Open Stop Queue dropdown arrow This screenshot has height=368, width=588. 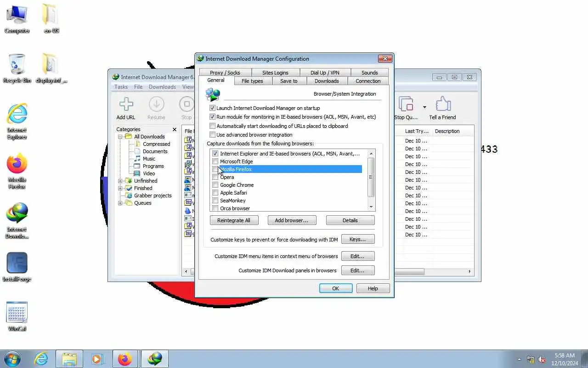pyautogui.click(x=424, y=107)
